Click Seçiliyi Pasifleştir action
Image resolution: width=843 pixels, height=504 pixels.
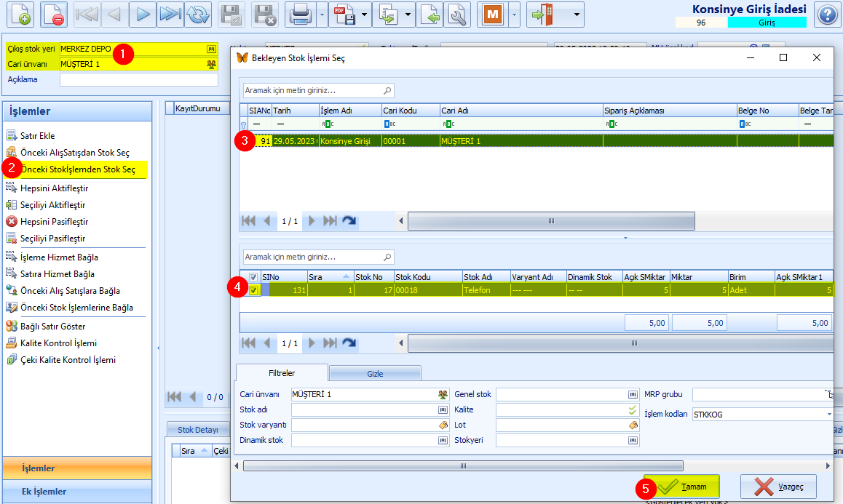click(x=52, y=239)
